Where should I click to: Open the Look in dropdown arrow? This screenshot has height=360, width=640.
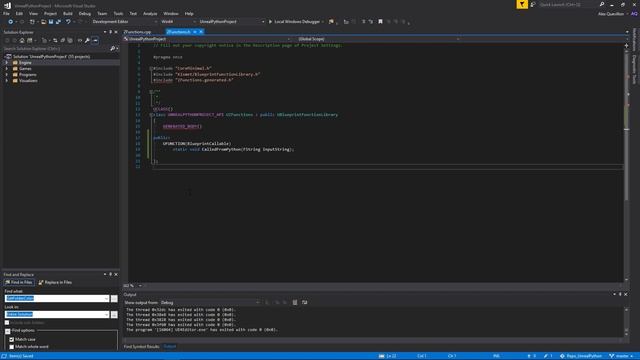click(x=106, y=315)
